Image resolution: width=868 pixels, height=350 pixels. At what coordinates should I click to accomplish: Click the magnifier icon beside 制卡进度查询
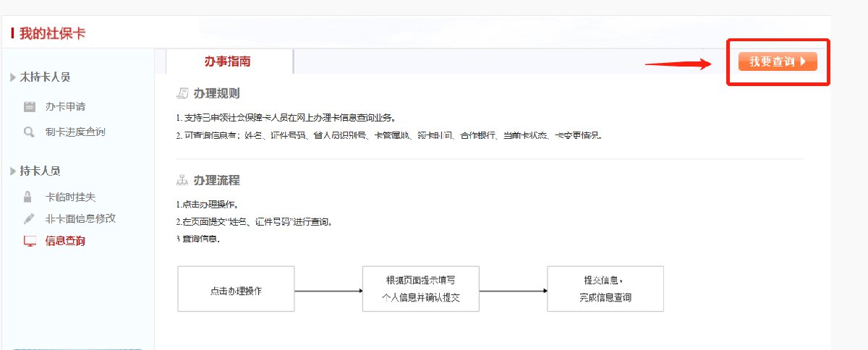(x=30, y=132)
